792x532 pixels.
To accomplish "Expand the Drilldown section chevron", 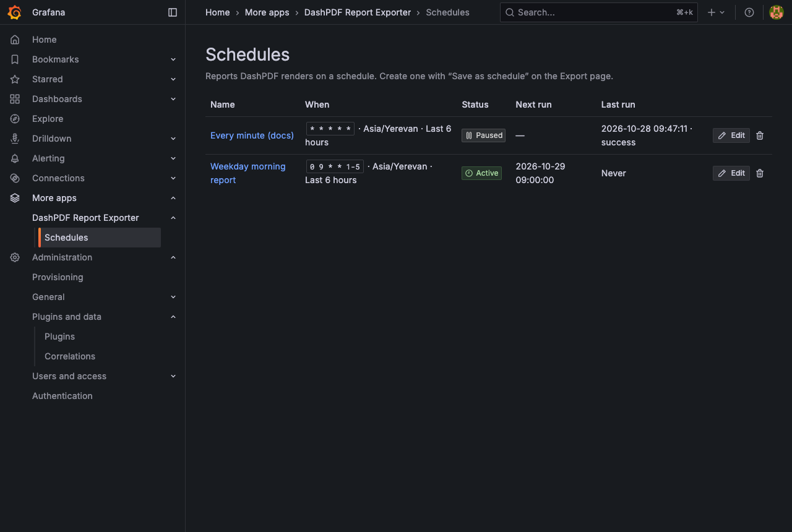I will [173, 139].
